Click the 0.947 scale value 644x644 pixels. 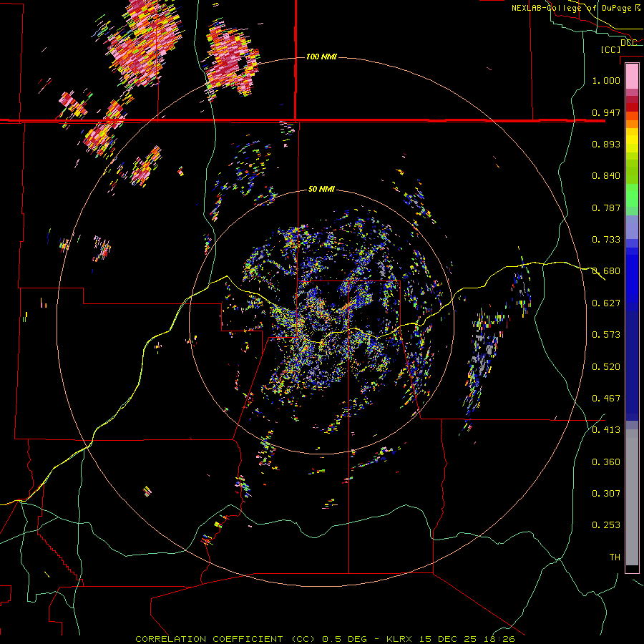click(606, 112)
